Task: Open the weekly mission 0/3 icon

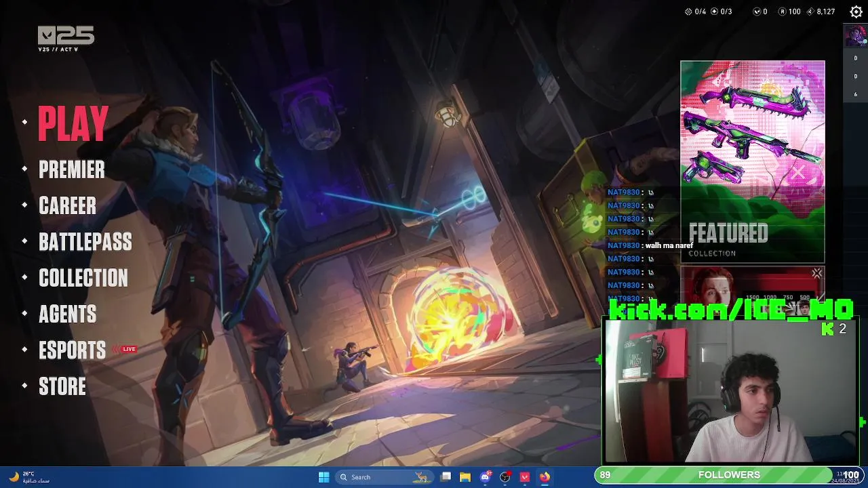Action: [x=714, y=12]
